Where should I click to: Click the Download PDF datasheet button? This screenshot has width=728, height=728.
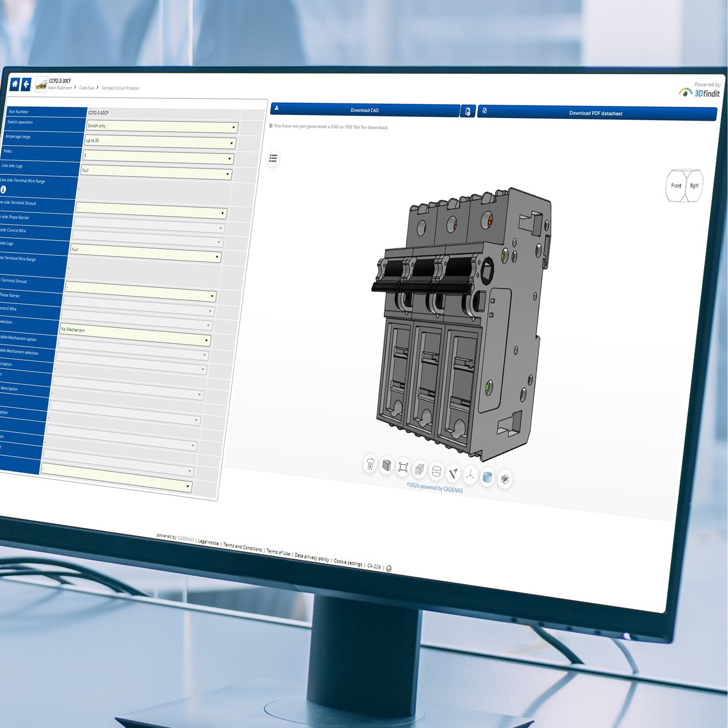596,113
